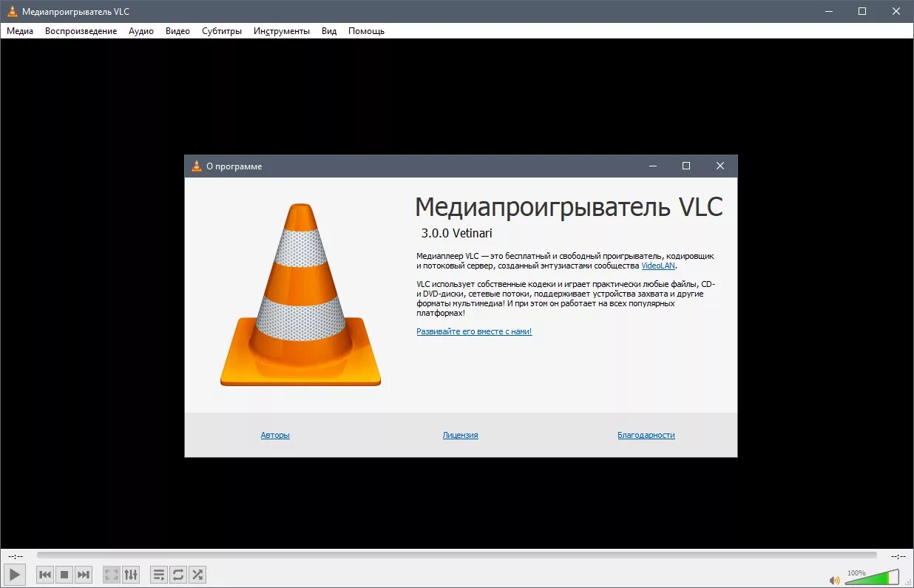Click the 'Развивайте его вместе с нами!' link

474,331
